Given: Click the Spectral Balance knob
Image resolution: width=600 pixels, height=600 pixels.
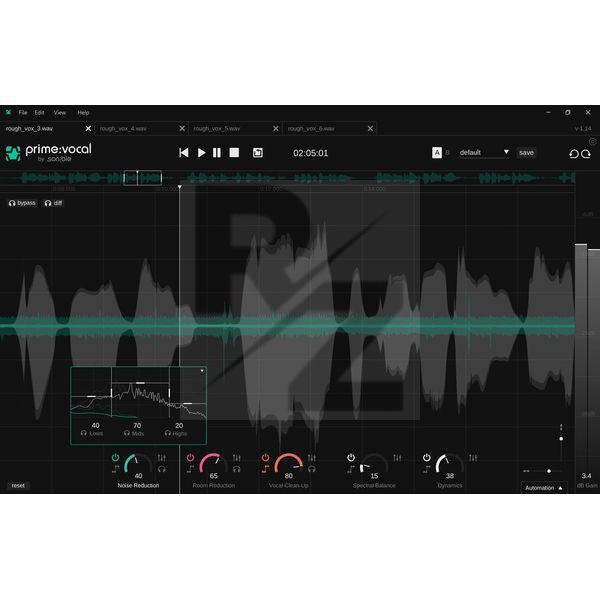Looking at the screenshot, I should pyautogui.click(x=374, y=464).
